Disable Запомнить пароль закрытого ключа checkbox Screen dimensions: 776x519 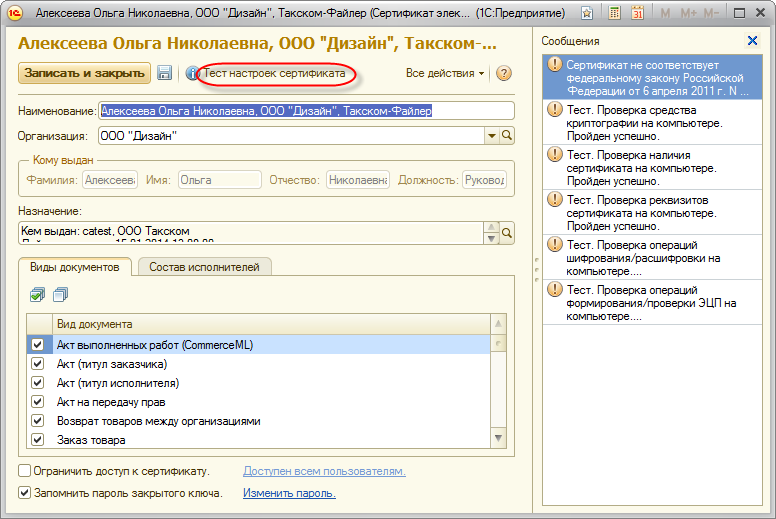tap(24, 493)
